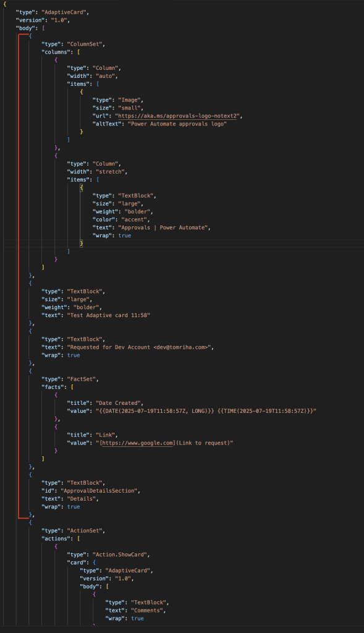
Task: Select the "Date Created" title value
Action: (x=119, y=403)
